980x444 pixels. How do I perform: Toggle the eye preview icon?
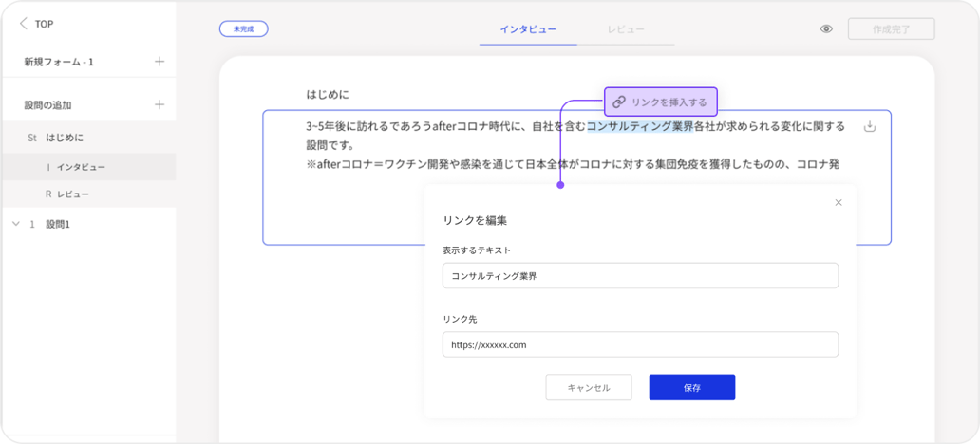[x=826, y=29]
